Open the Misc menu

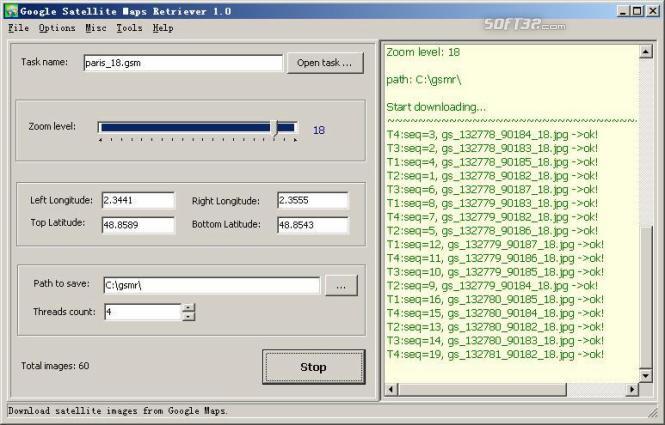coord(96,28)
